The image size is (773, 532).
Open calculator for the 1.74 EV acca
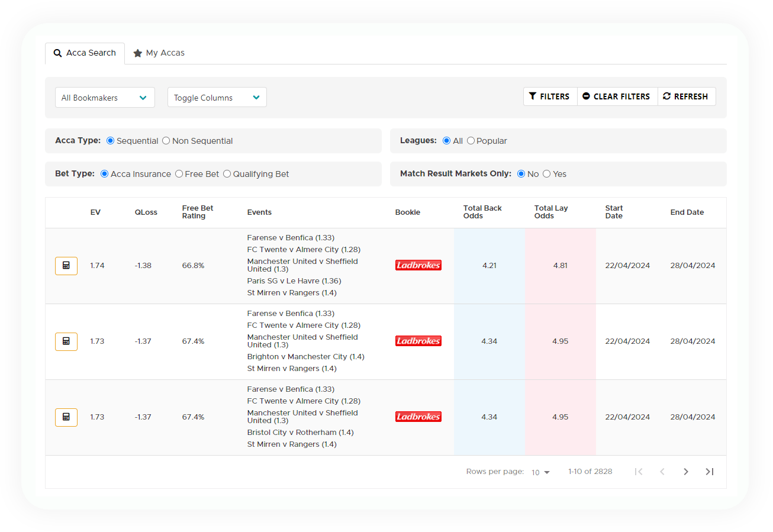pos(66,266)
